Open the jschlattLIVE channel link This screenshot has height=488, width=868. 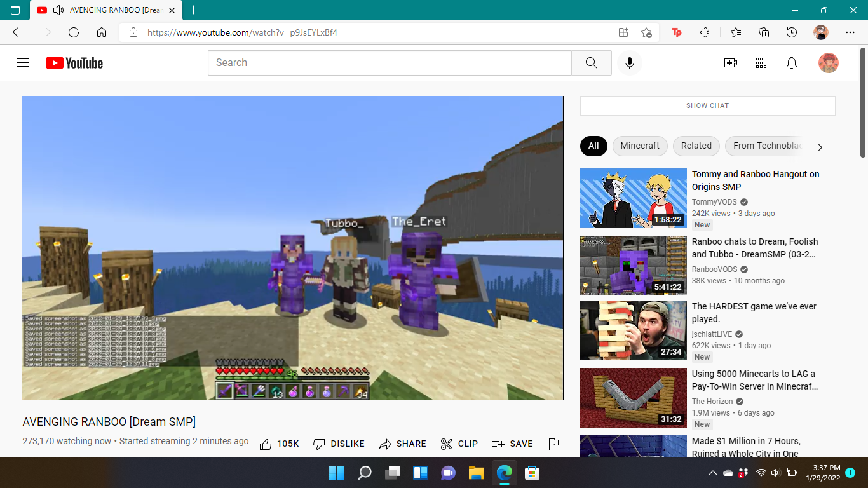point(712,334)
